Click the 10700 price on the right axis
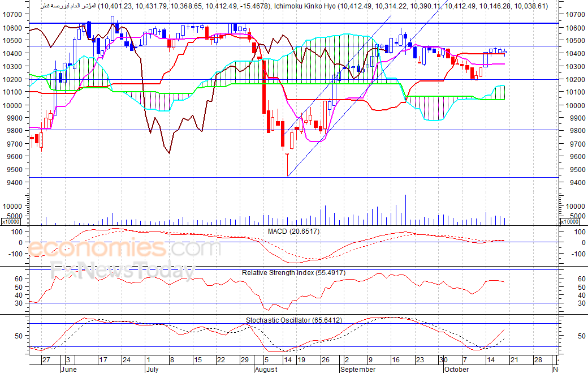This screenshot has height=373, width=588. [575, 15]
